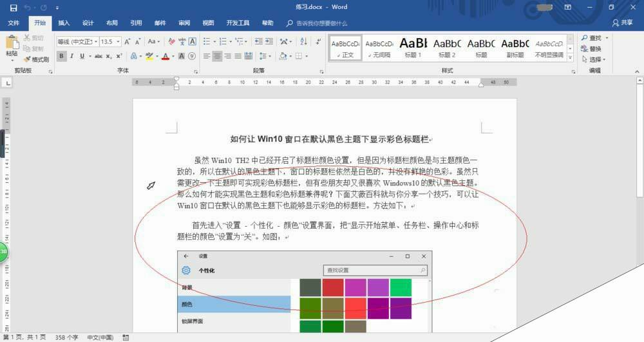Switch to the References (引用) tab
Image resolution: width=644 pixels, height=342 pixels.
coord(136,23)
